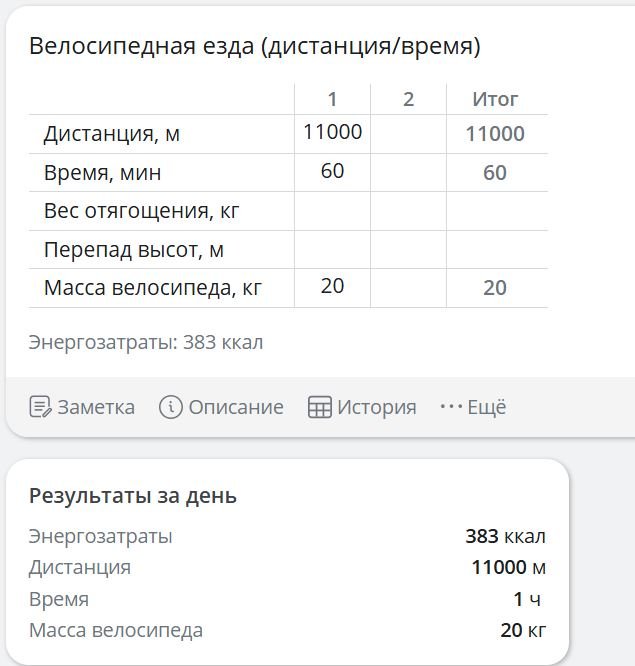
Task: Click empty Вес отягощения cell, set 1
Action: (x=332, y=211)
